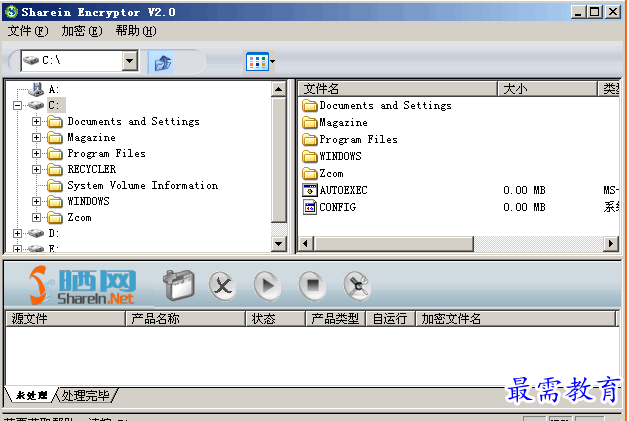This screenshot has height=421, width=629.
Task: Open the view mode grid icon
Action: (257, 62)
